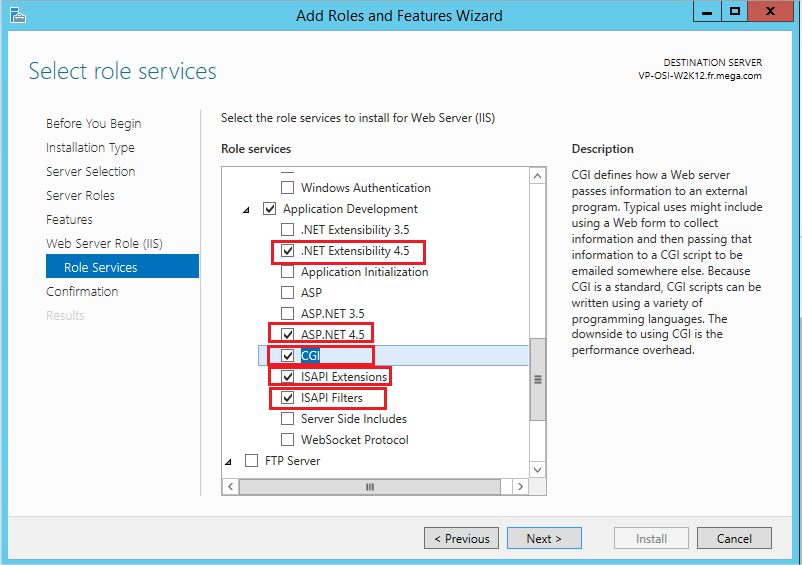Check the WebSocket Protocol checkbox
Viewport: 802px width, 565px height.
288,440
